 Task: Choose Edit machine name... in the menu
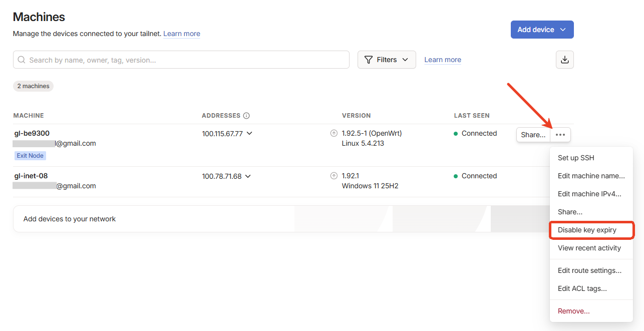591,176
